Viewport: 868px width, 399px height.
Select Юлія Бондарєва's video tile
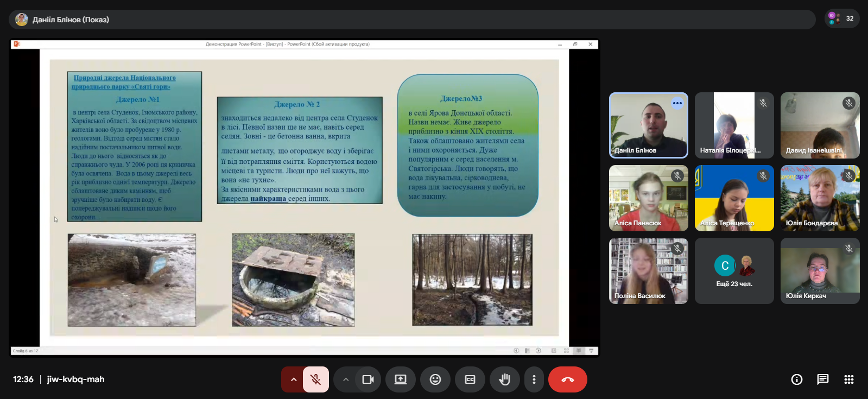(820, 198)
